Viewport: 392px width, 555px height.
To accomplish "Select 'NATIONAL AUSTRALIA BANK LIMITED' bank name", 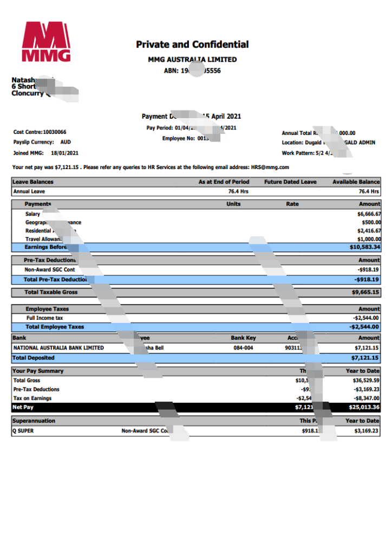I will point(58,348).
